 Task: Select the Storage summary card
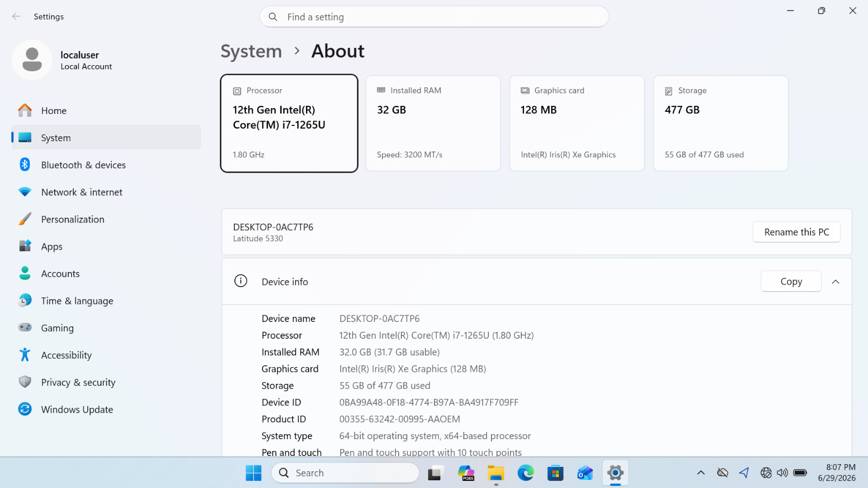click(720, 123)
